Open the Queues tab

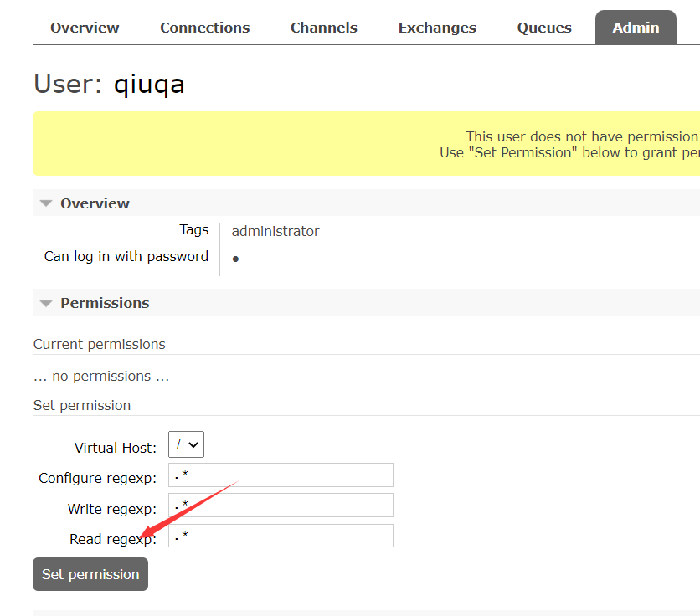pos(543,27)
